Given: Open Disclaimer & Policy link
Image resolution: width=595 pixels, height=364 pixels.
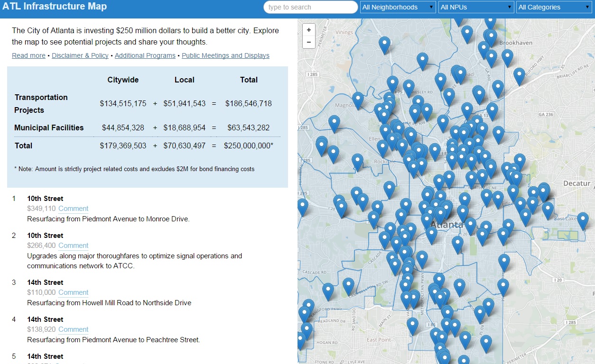Looking at the screenshot, I should click(80, 55).
